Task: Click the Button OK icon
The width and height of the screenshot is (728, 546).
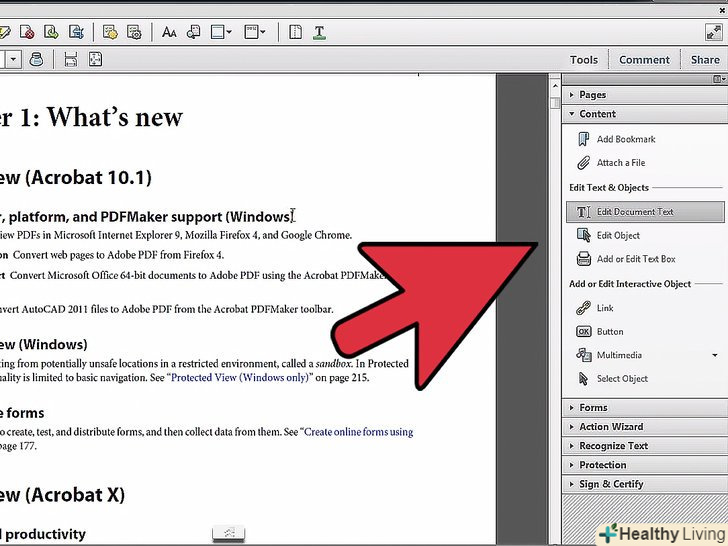Action: 584,332
